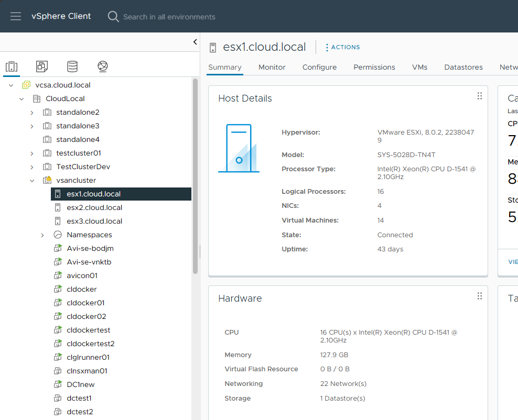Image resolution: width=518 pixels, height=420 pixels.
Task: Open the Networking inventory view icon
Action: 103,67
